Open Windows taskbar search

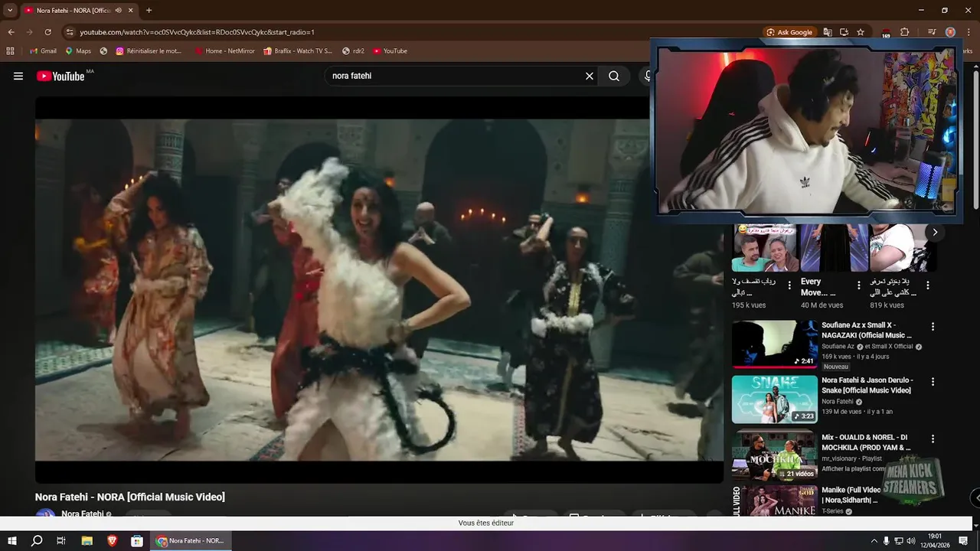point(37,541)
